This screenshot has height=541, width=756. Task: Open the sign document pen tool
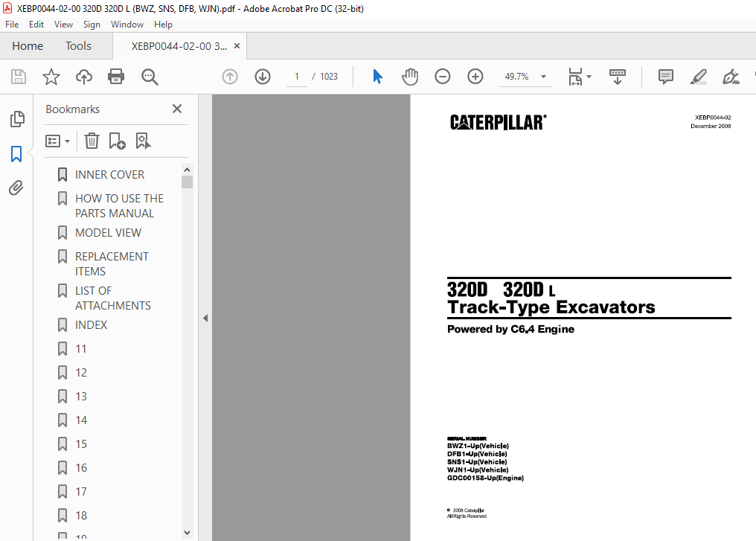pos(731,77)
